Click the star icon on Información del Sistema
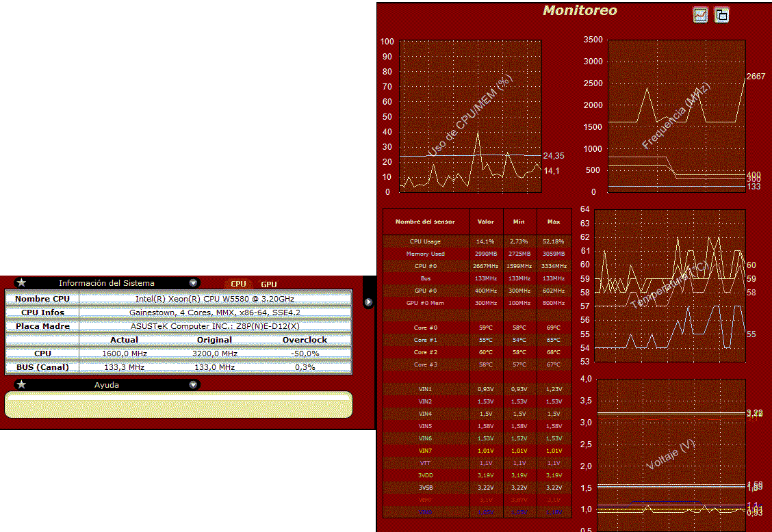772x532 pixels. [x=21, y=283]
